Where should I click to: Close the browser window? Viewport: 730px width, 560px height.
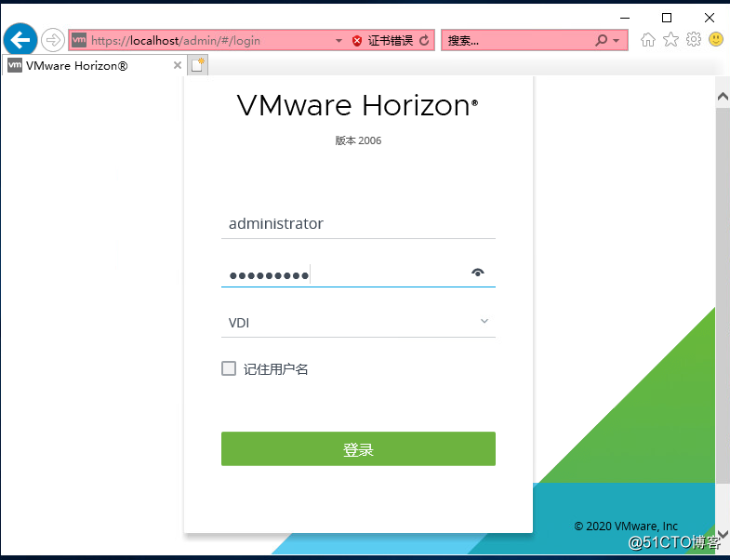pyautogui.click(x=709, y=18)
